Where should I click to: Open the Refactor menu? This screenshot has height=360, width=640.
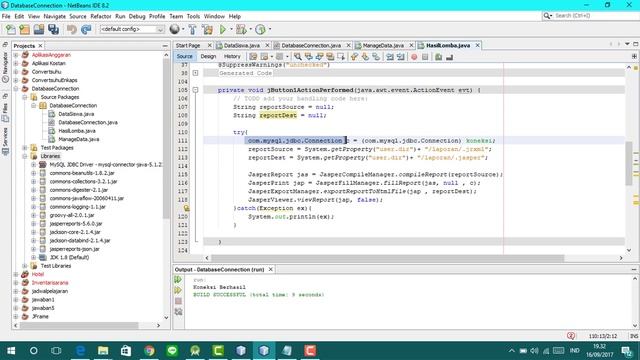100,16
